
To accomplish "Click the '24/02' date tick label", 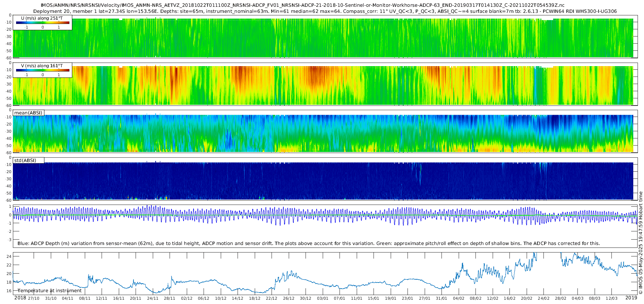I will tap(543, 298).
